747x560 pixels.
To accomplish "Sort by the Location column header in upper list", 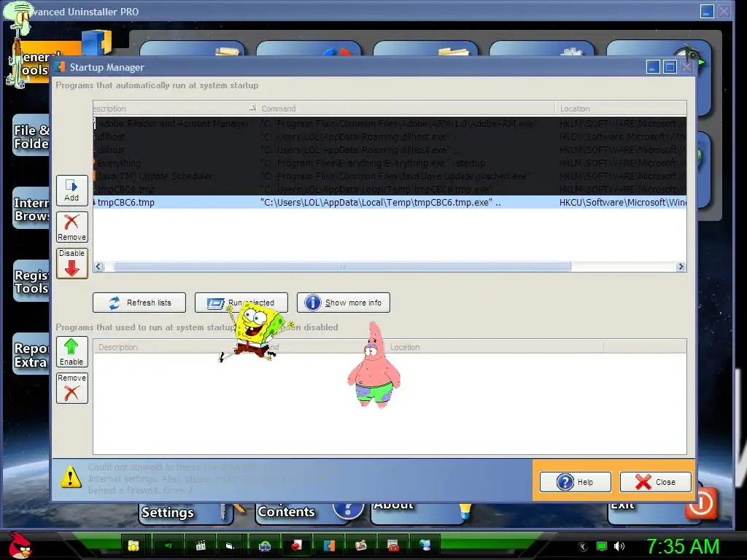I will coord(621,109).
